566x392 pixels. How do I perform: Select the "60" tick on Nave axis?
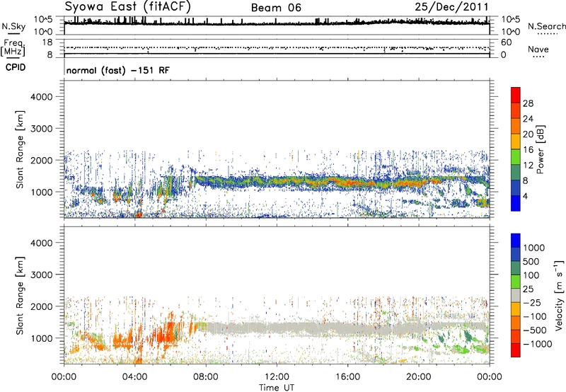506,42
